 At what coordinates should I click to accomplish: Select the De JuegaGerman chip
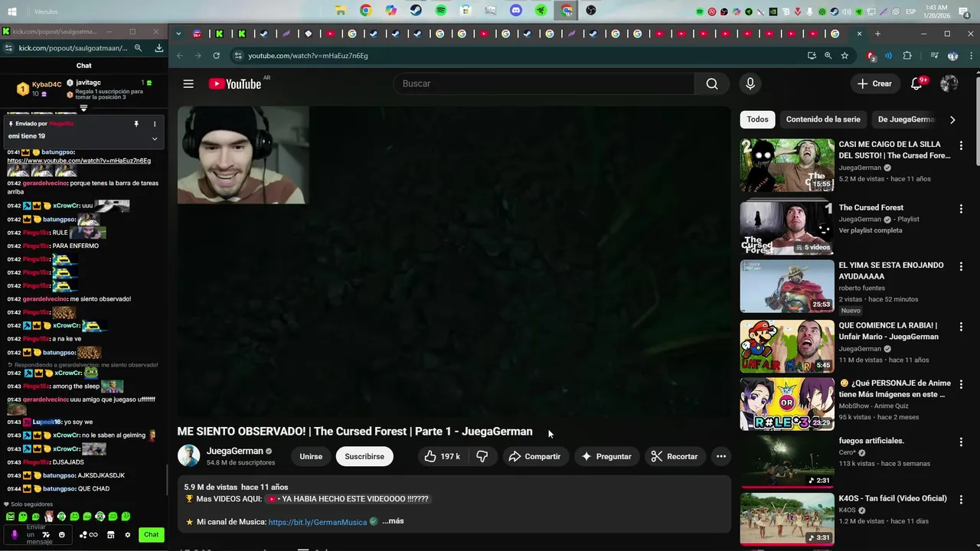(906, 119)
